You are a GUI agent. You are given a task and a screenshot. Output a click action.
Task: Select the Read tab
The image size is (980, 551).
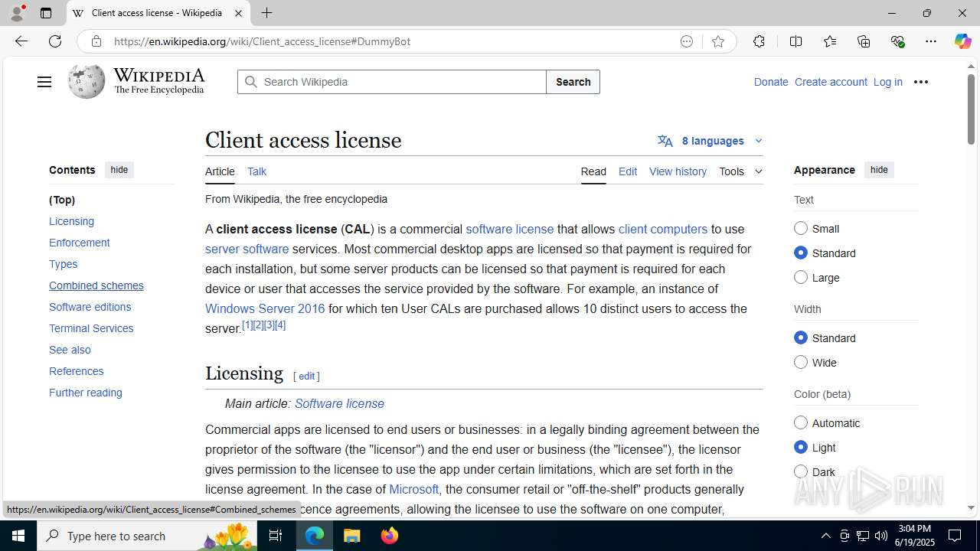tap(593, 171)
